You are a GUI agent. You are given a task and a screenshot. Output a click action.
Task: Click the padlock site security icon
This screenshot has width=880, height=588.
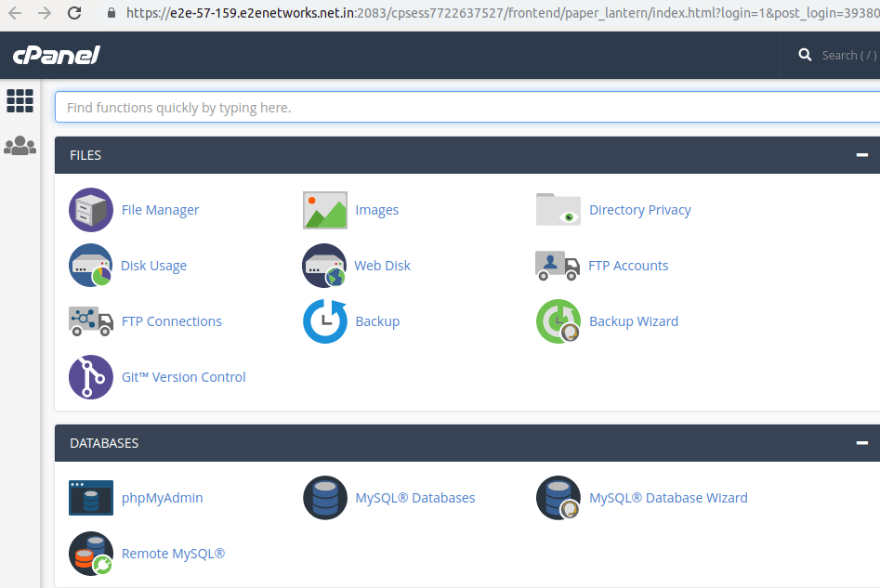tap(112, 13)
